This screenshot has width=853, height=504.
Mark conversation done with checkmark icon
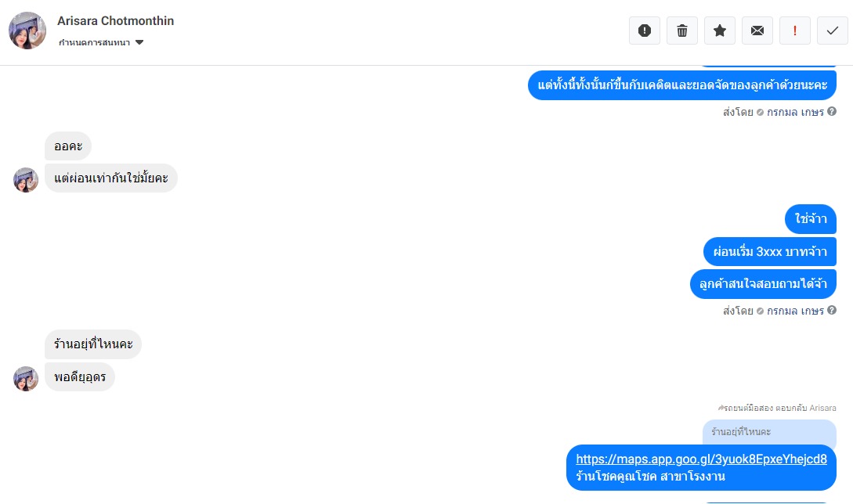(x=833, y=31)
